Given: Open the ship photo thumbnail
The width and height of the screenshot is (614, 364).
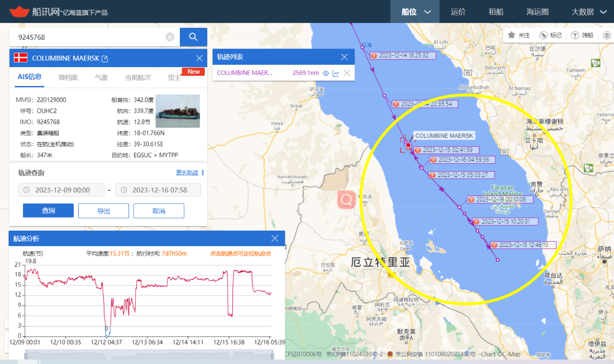Looking at the screenshot, I should [177, 111].
